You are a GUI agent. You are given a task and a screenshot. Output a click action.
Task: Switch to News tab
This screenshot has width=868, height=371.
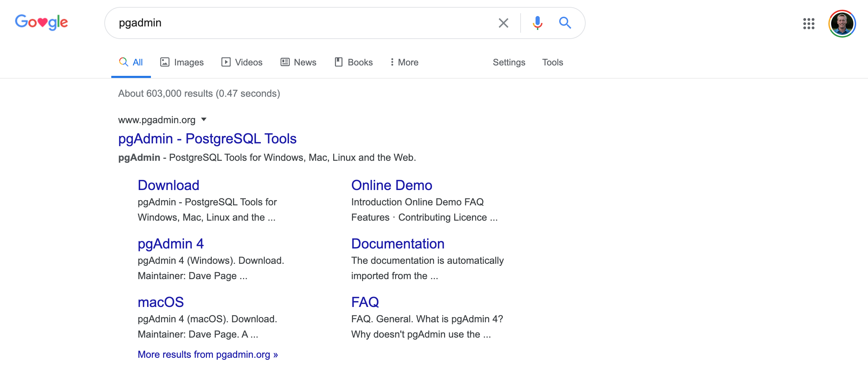point(298,62)
